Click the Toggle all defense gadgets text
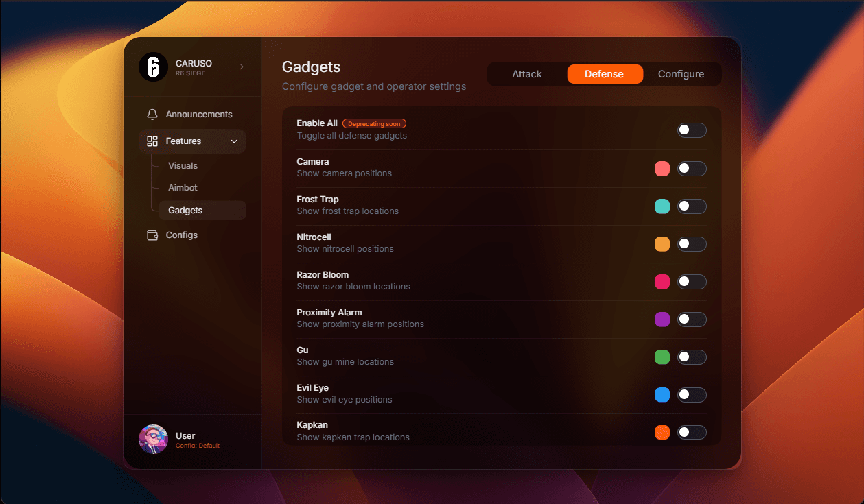The width and height of the screenshot is (864, 504). [352, 136]
